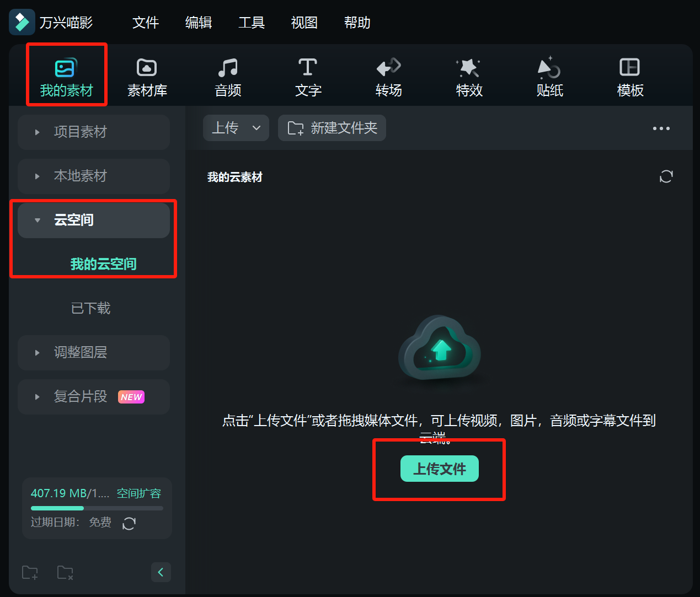The image size is (700, 597).
Task: Open the 文件 menu
Action: point(145,23)
